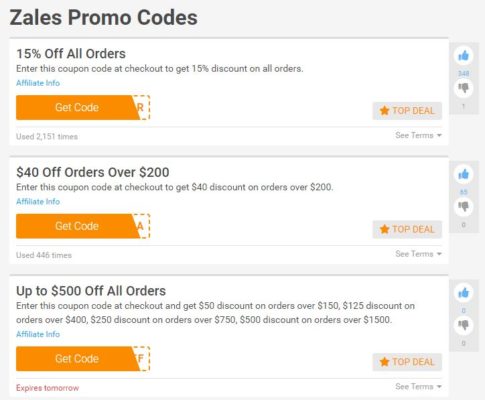The height and width of the screenshot is (400, 485).
Task: Get Code for 15% Off All Orders
Action: click(83, 108)
